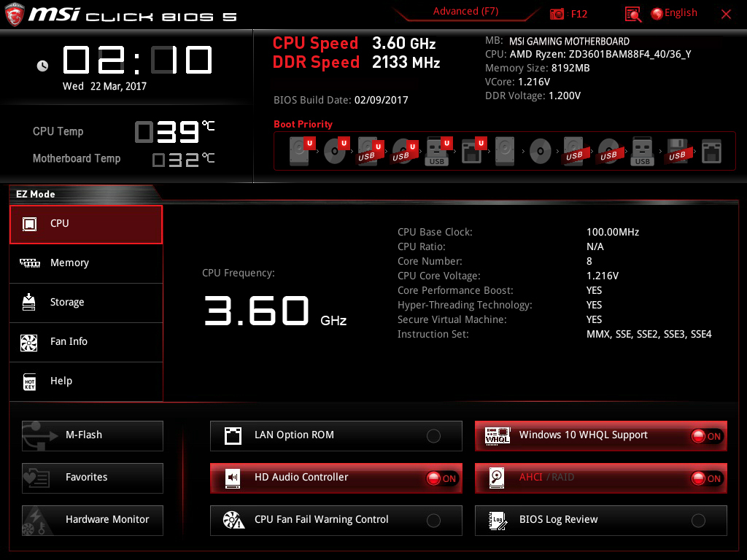Select UEFI USB hard drive boot icon
This screenshot has width=747, height=560.
[x=371, y=151]
